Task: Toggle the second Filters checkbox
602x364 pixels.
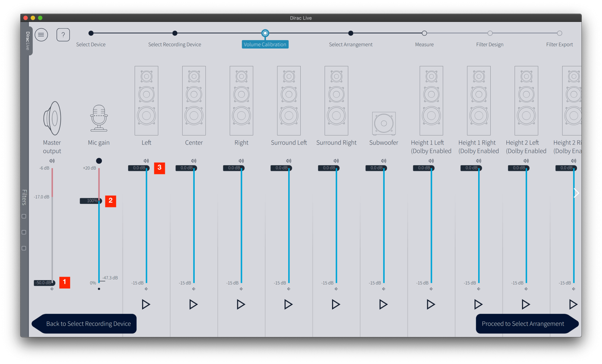Action: [x=24, y=232]
